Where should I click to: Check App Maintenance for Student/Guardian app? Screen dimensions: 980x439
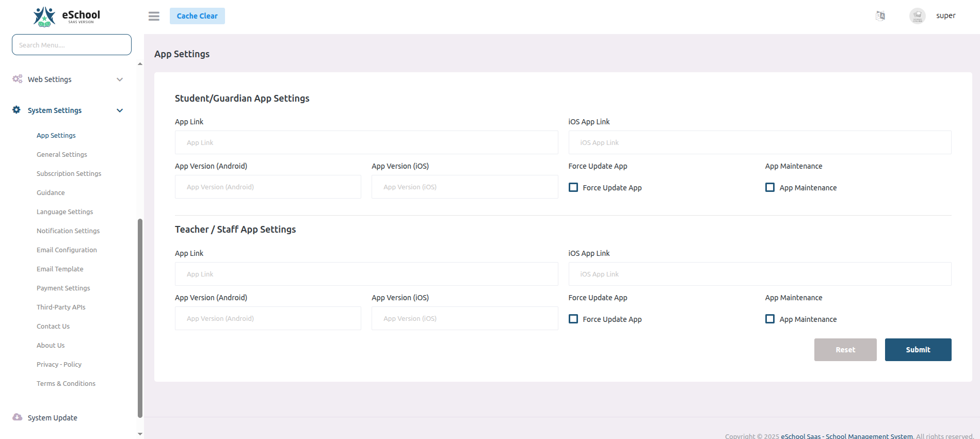click(770, 187)
